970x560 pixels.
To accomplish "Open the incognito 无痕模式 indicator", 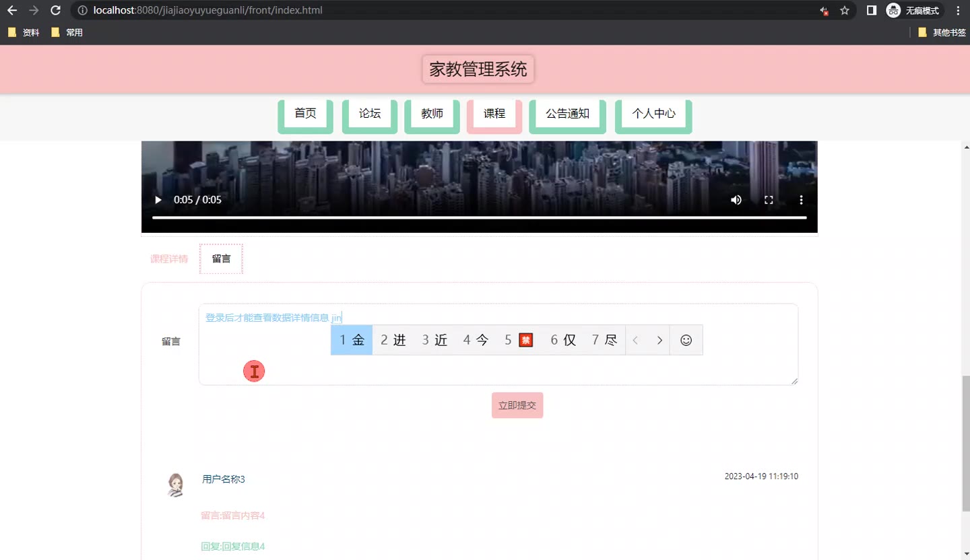I will (x=914, y=10).
